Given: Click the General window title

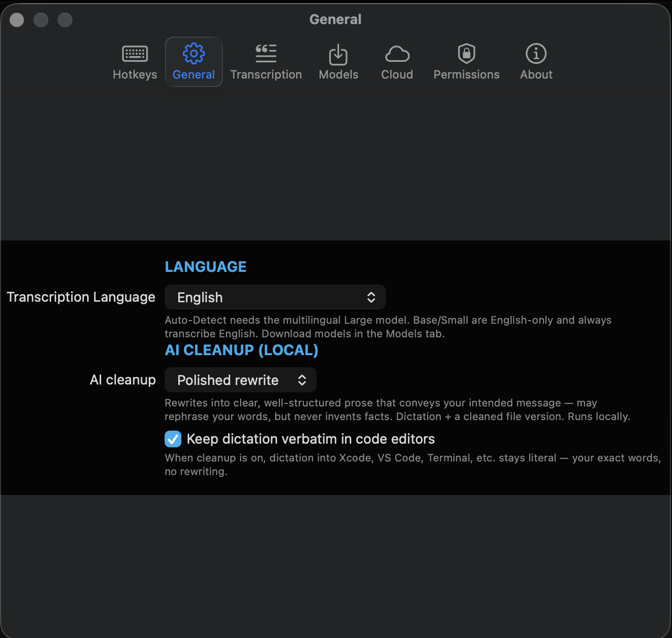Looking at the screenshot, I should point(335,19).
